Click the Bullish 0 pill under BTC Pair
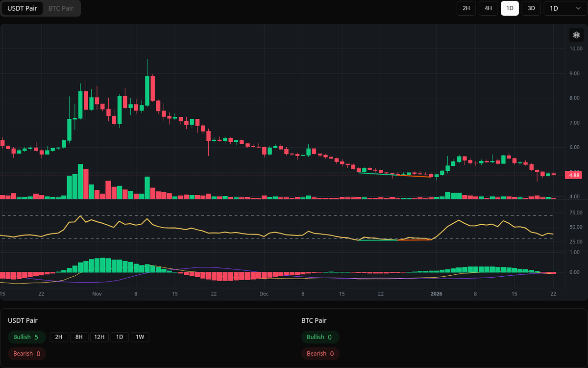The image size is (588, 368). coord(320,337)
